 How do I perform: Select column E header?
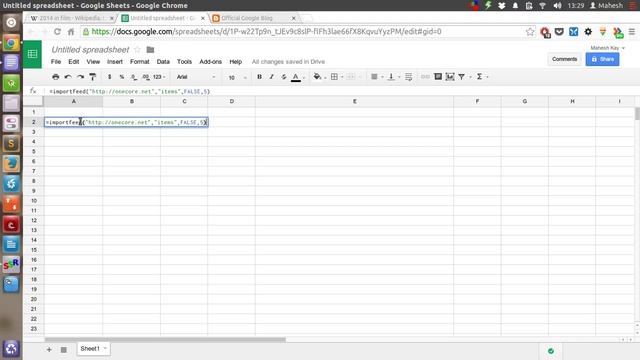[354, 101]
